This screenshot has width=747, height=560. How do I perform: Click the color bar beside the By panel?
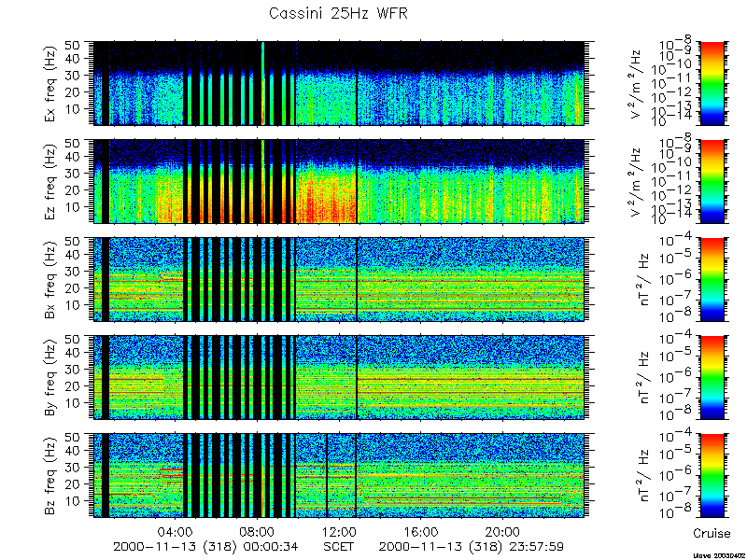[712, 378]
